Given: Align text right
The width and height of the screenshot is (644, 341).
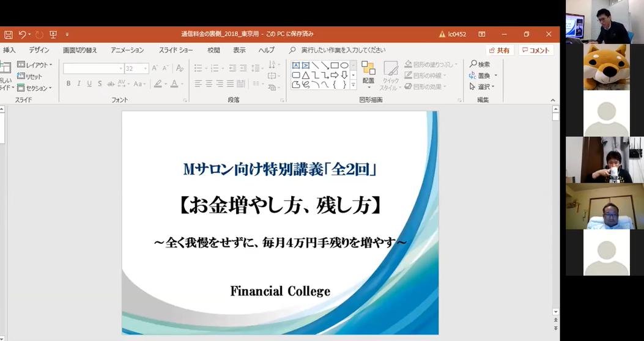Looking at the screenshot, I should pyautogui.click(x=220, y=84).
